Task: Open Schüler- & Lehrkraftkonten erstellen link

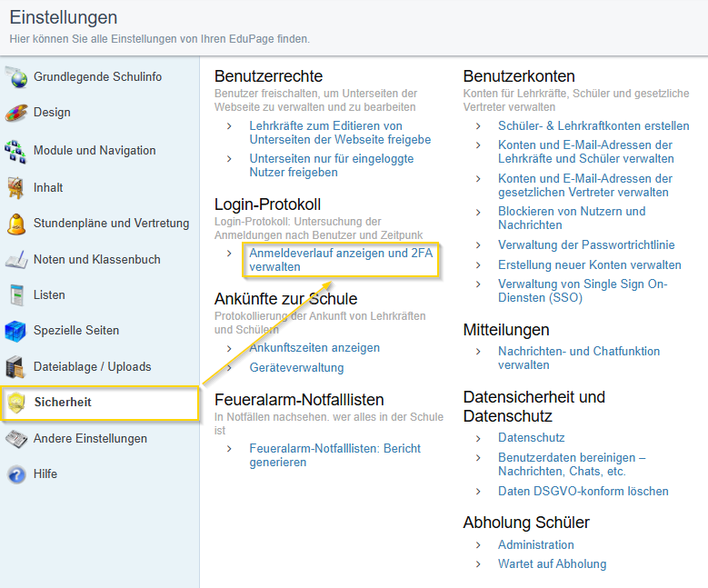Action: point(593,125)
